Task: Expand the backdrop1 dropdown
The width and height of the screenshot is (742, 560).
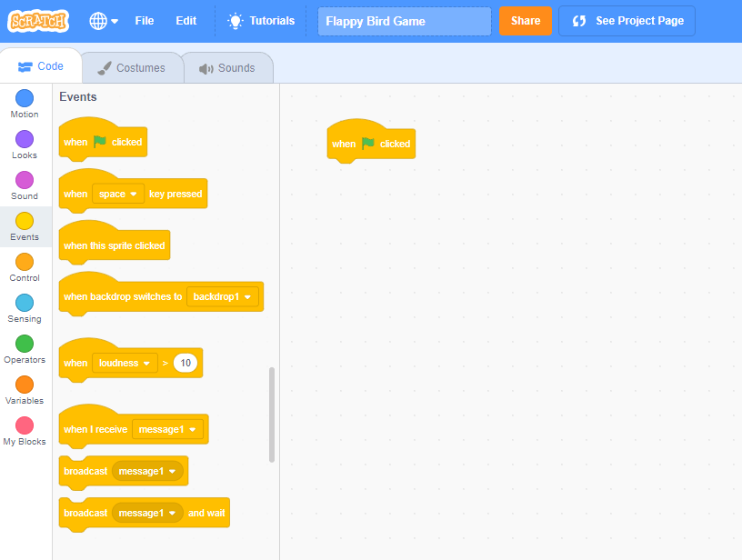Action: click(x=222, y=296)
